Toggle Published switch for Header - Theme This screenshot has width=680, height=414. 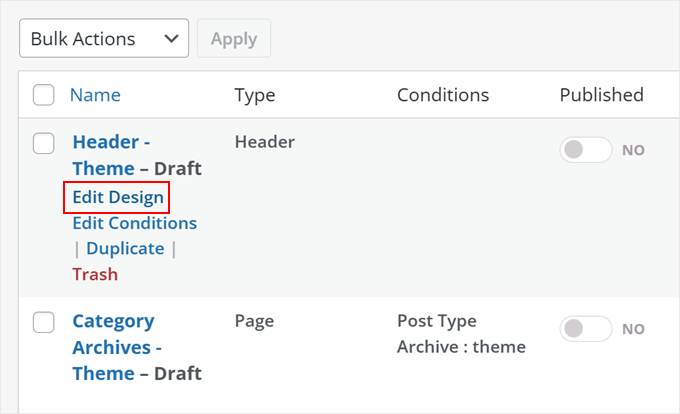(x=586, y=150)
